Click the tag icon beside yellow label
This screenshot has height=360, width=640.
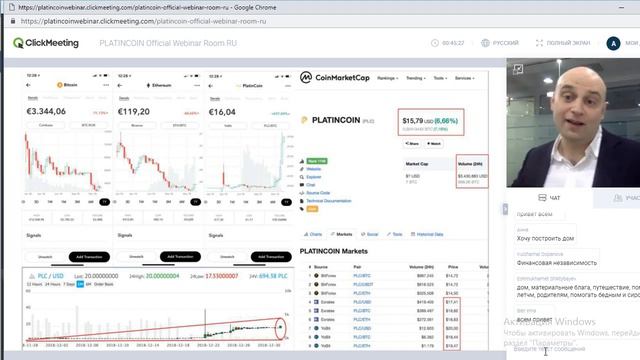click(302, 209)
